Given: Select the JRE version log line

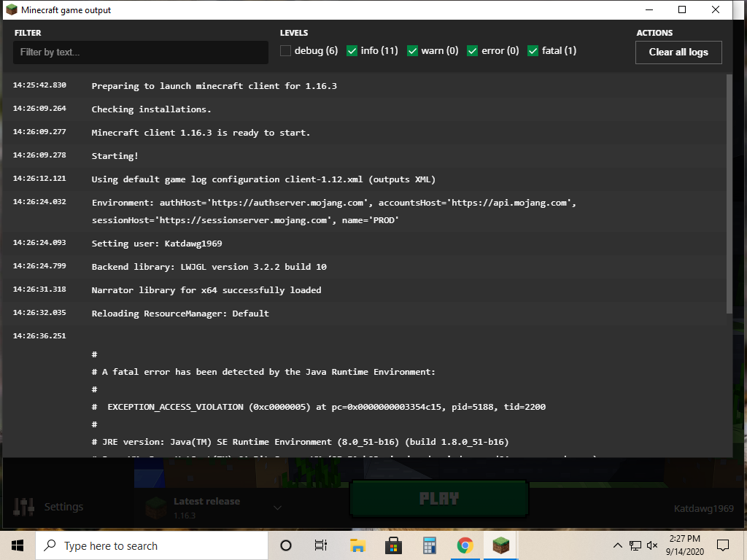Looking at the screenshot, I should coord(300,442).
